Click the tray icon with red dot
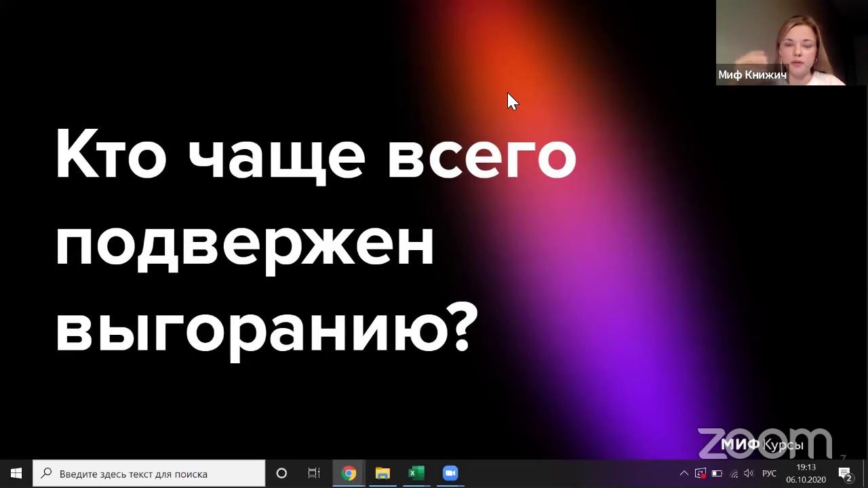868x488 pixels. tap(700, 473)
